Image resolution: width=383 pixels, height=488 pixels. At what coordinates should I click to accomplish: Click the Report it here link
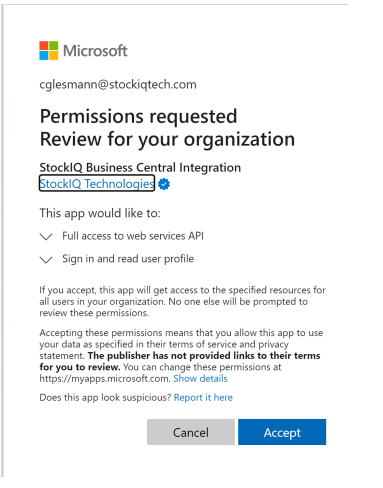[x=203, y=397]
